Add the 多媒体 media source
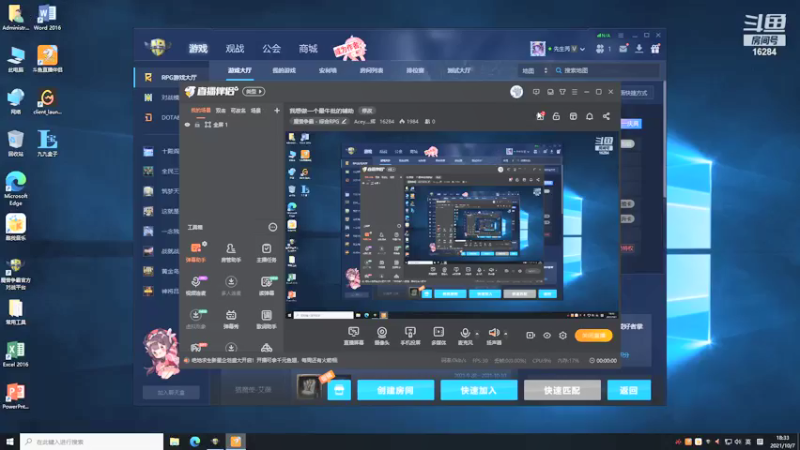The width and height of the screenshot is (800, 450). (438, 336)
